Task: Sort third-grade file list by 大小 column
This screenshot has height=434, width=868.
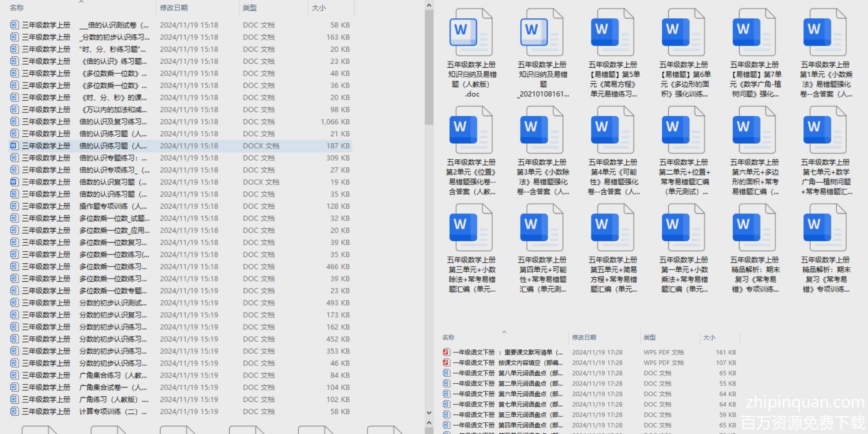Action: pos(319,8)
